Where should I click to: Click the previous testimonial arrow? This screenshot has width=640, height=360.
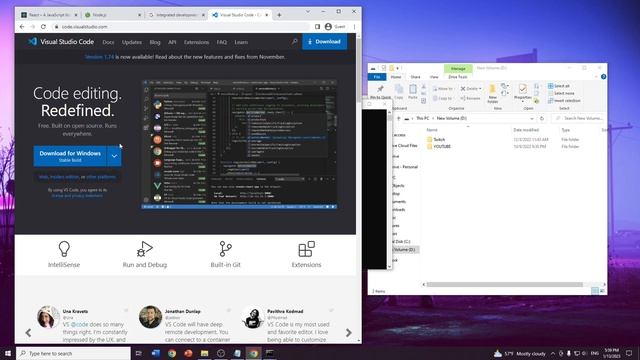(x=28, y=333)
